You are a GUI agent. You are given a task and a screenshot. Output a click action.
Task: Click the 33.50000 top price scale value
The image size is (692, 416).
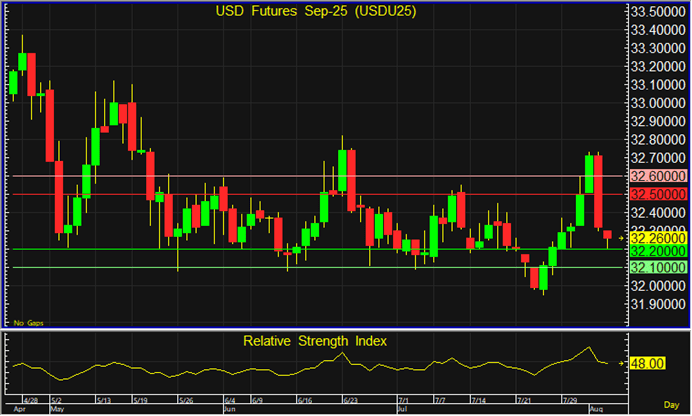pyautogui.click(x=657, y=11)
